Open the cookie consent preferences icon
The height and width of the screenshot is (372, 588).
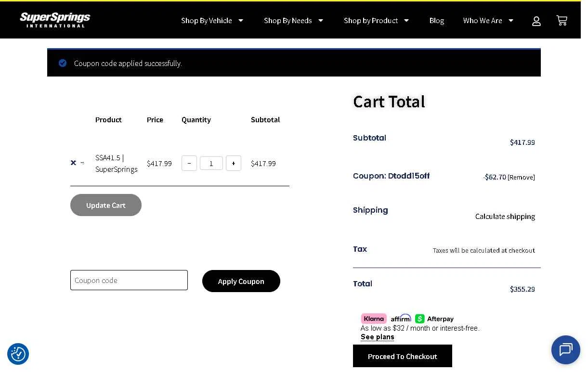[x=18, y=354]
